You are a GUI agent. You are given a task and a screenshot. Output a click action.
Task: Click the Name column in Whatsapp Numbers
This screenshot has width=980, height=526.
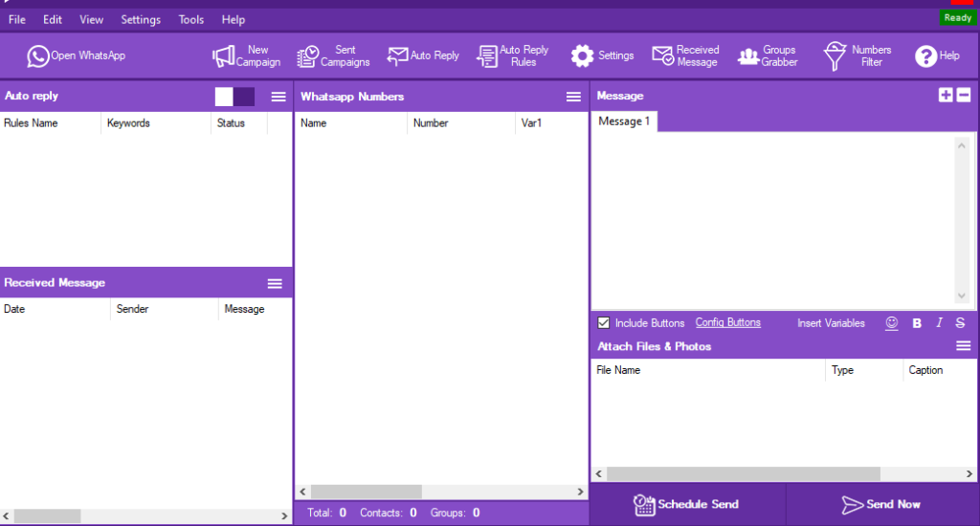(x=351, y=123)
